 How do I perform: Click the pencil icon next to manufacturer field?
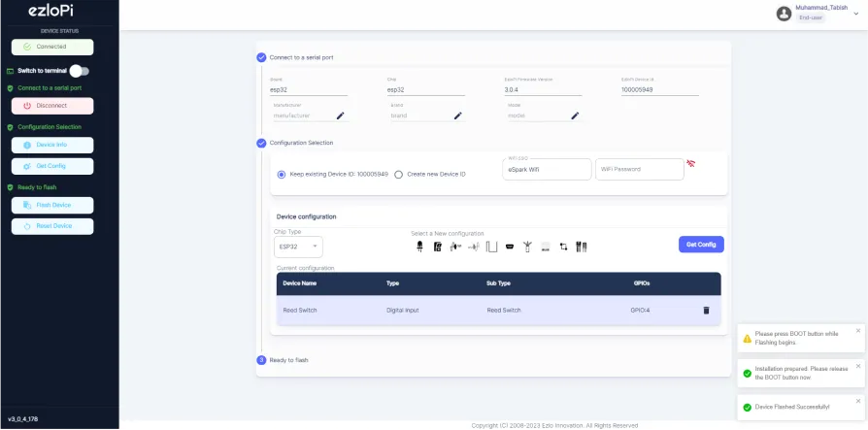click(x=341, y=116)
